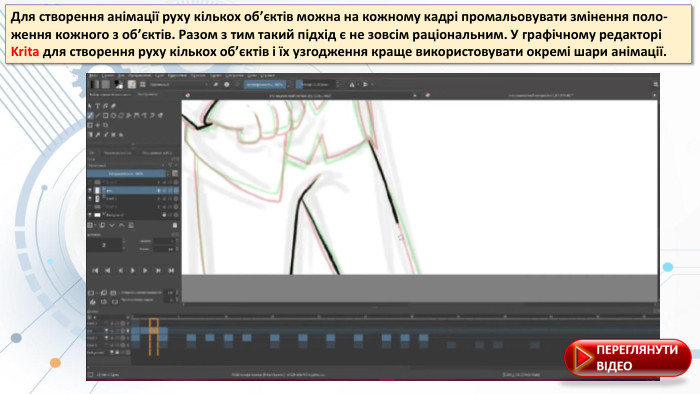The width and height of the screenshot is (700, 394).
Task: Select the Calligraphy tool in toolbox
Action: [x=113, y=106]
